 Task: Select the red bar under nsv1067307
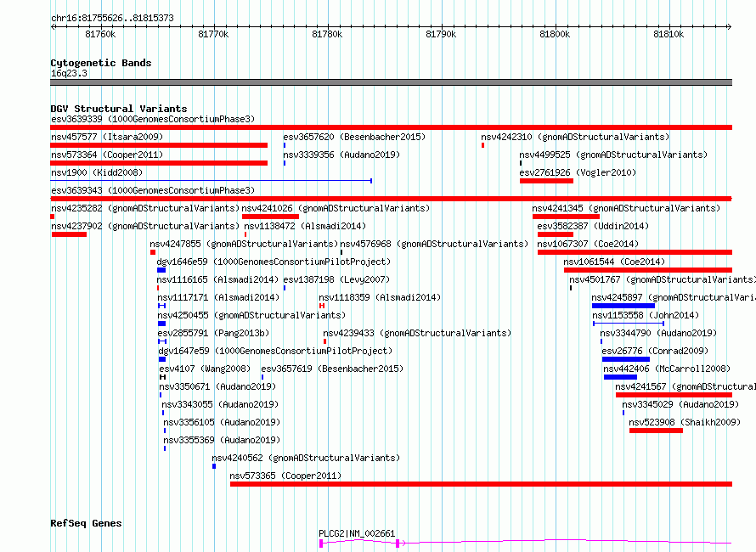click(635, 252)
